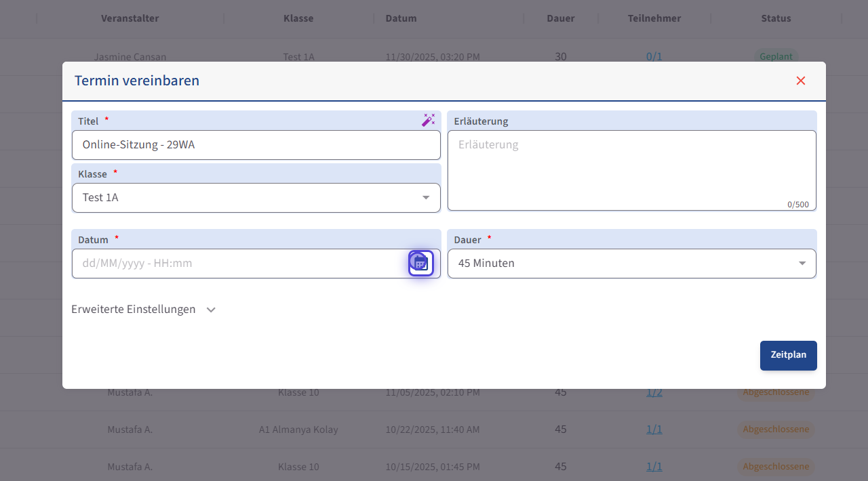Viewport: 868px width, 481px height.
Task: Click the Veranstalter column header
Action: (x=130, y=18)
